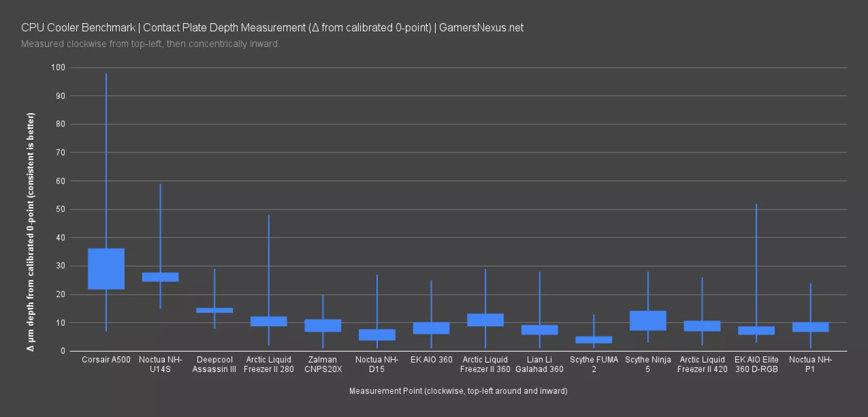Select the Zalman CNPS20X data box
Screen dimensions: 868x417
click(x=323, y=325)
